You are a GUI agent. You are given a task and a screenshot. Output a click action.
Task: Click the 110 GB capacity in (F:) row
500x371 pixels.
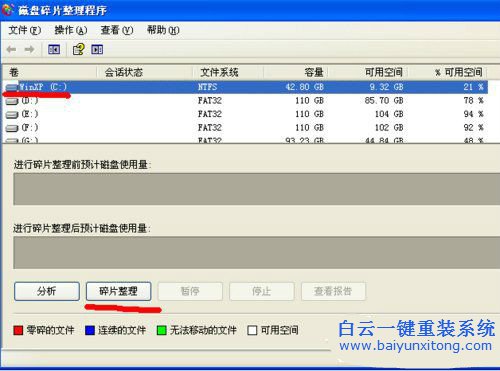click(x=310, y=128)
